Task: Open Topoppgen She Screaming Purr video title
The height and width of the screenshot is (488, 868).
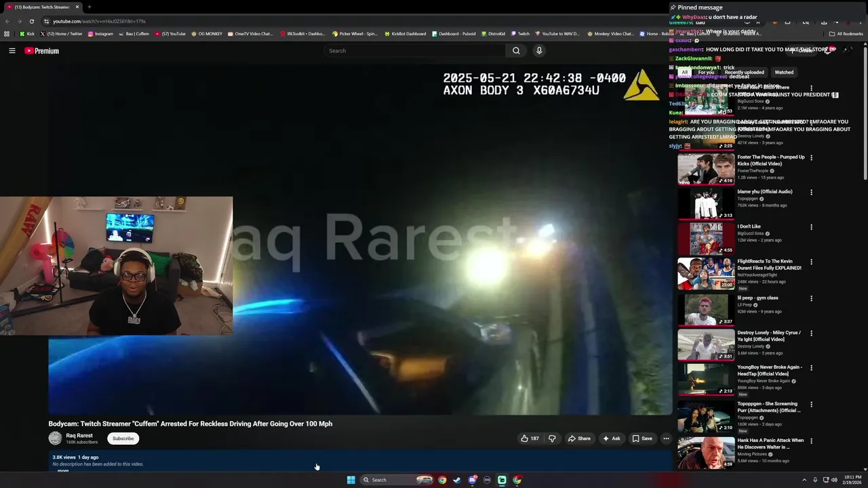Action: (x=769, y=407)
